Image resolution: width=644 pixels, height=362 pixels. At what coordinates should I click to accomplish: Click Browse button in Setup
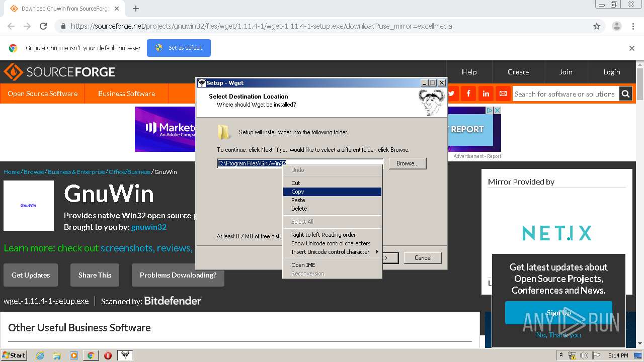(x=408, y=163)
